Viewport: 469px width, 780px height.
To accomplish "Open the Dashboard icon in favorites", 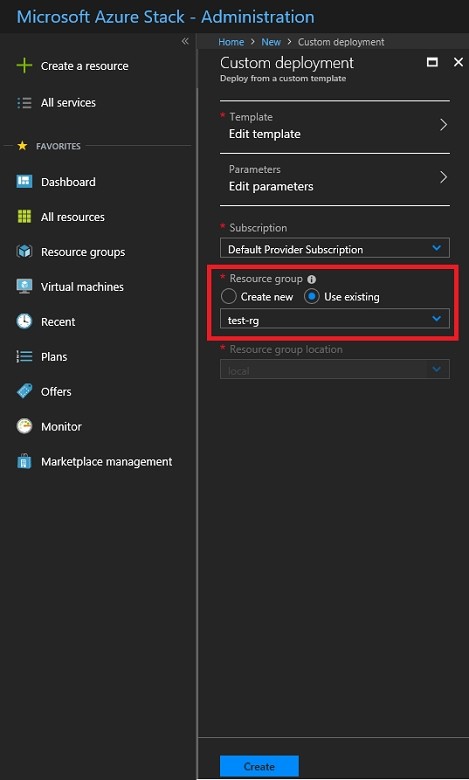I will click(24, 182).
